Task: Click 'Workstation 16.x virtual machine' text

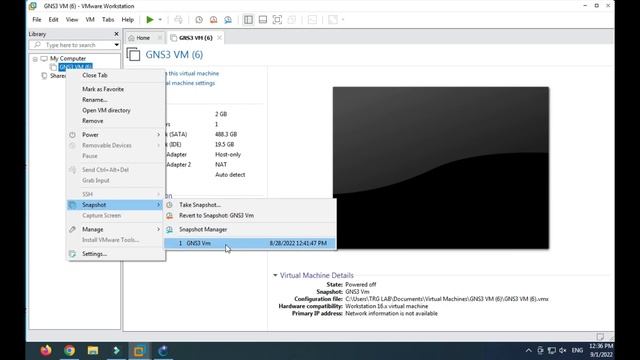Action: [x=387, y=306]
